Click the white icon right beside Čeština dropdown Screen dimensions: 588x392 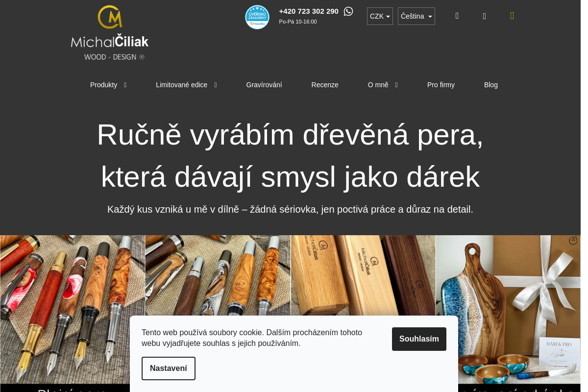(x=457, y=16)
